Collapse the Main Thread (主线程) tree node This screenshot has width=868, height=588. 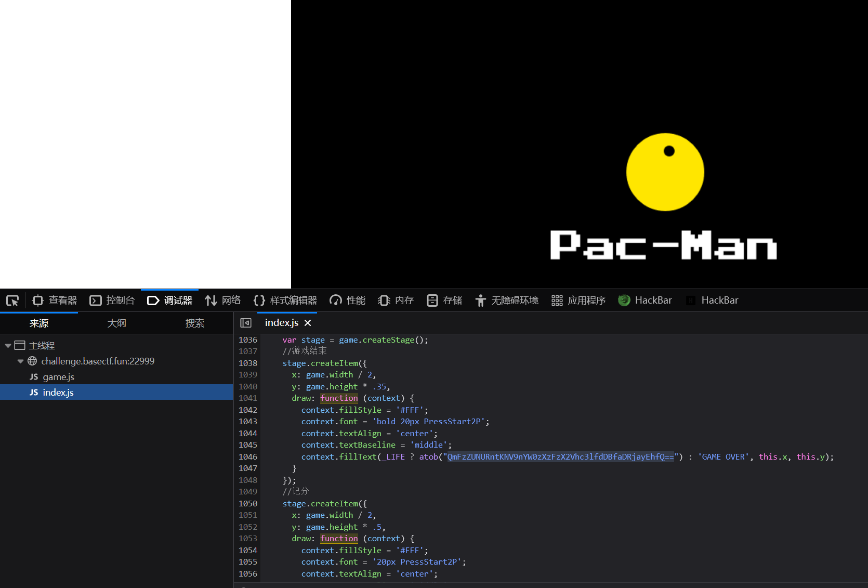click(8, 346)
